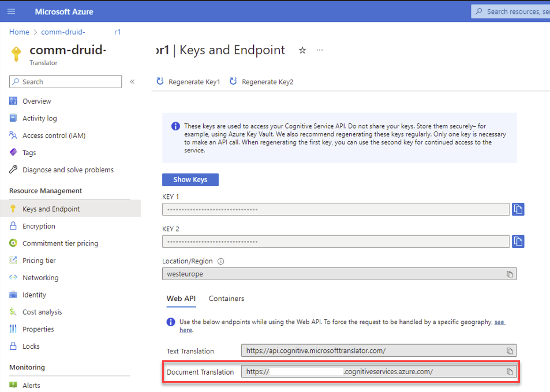The width and height of the screenshot is (550, 392).
Task: Click the magnifier icon in header search
Action: click(x=479, y=11)
